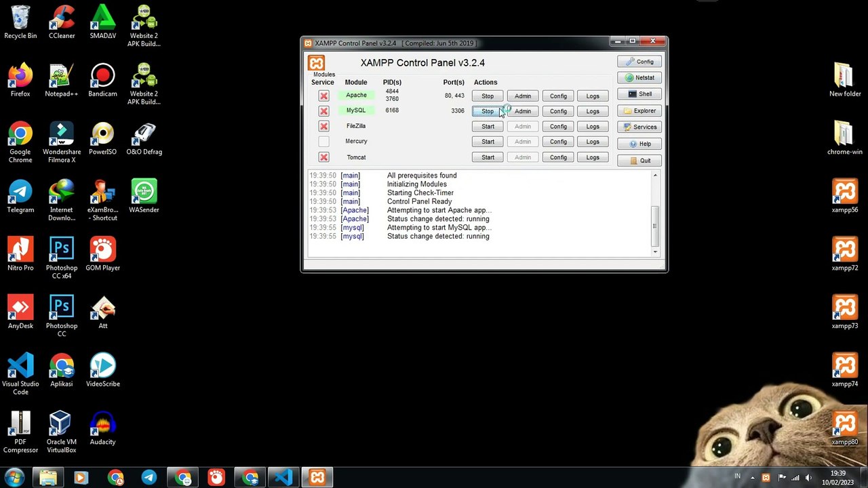Select the xampp56 desktop folder

(845, 197)
